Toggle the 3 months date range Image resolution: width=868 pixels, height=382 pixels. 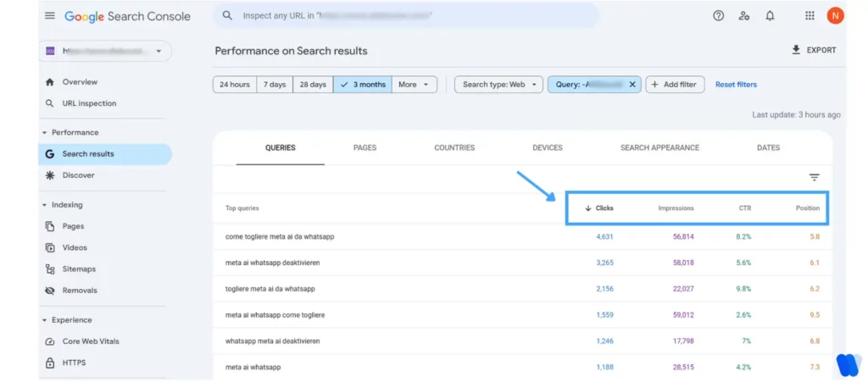(363, 85)
